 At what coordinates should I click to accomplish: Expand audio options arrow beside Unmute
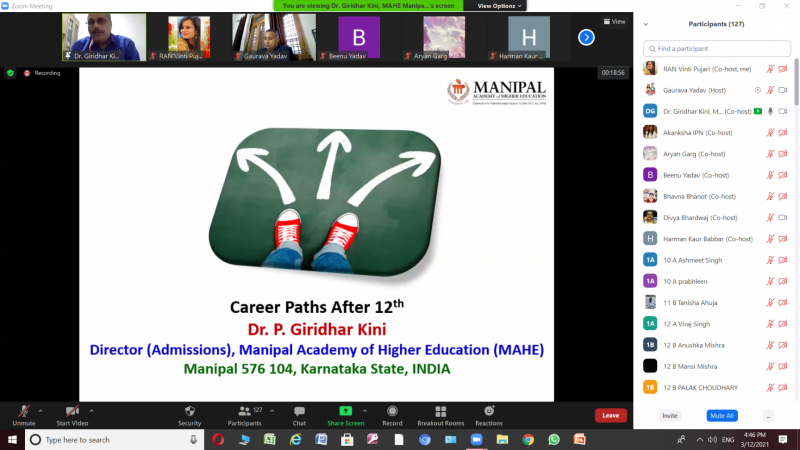pyautogui.click(x=40, y=411)
